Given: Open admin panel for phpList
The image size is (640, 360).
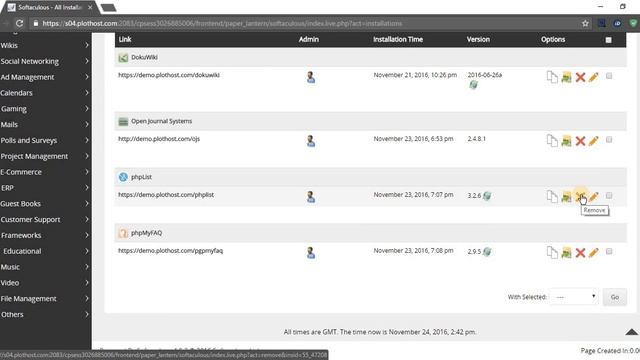Looking at the screenshot, I should pos(311,197).
